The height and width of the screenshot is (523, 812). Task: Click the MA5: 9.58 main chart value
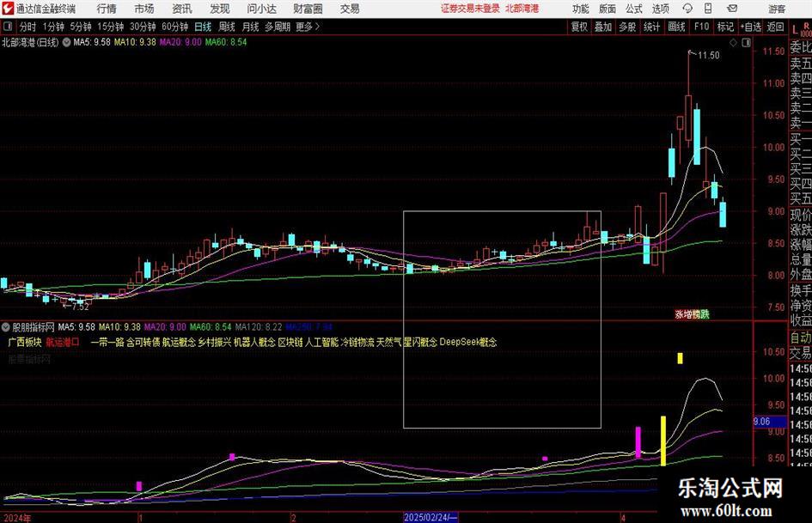point(92,42)
